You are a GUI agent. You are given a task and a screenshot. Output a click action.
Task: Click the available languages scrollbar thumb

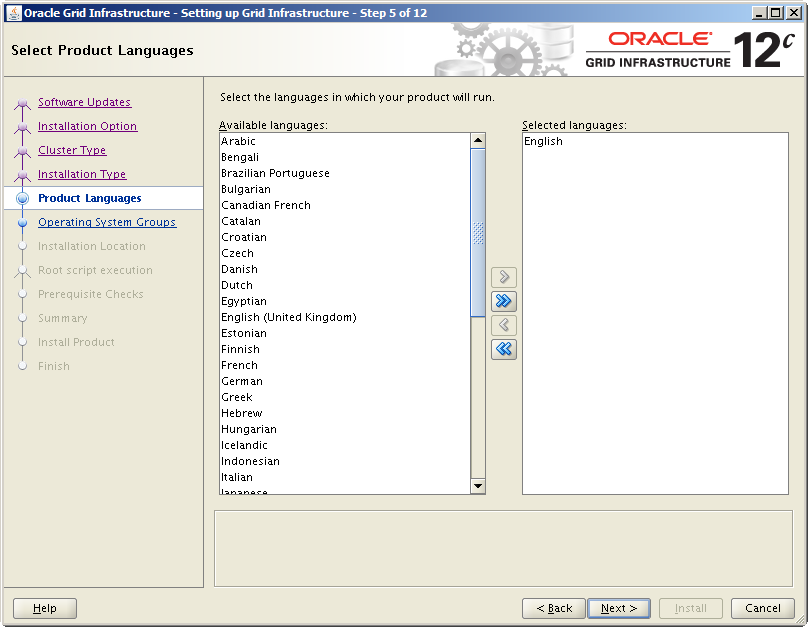pyautogui.click(x=478, y=232)
